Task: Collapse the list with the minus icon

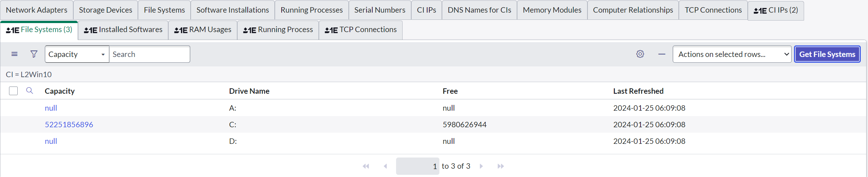Action: (662, 54)
